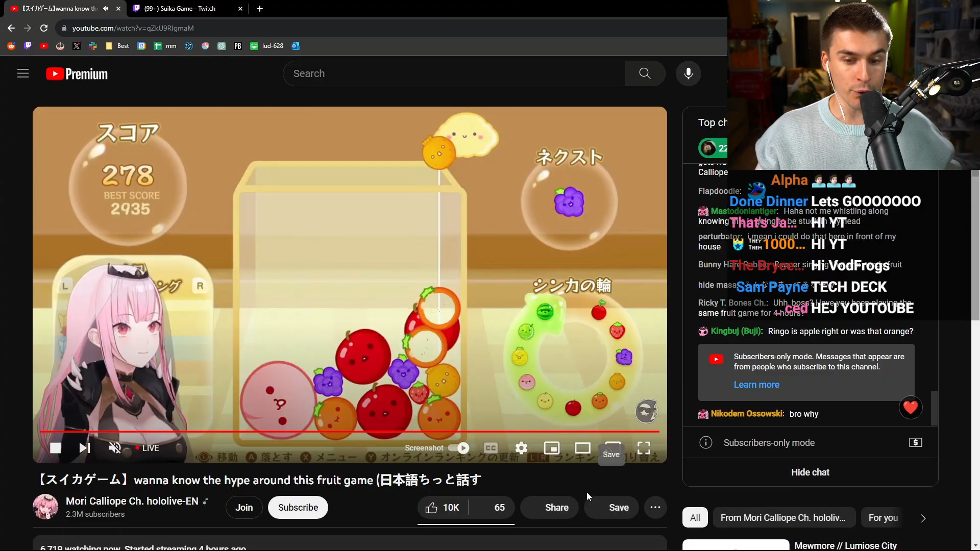Toggle the autoplay switch
The image size is (980, 551).
point(458,448)
